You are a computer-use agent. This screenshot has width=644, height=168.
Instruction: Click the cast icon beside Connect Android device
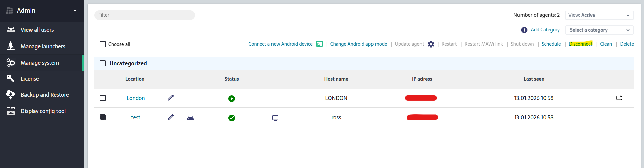[x=319, y=44]
